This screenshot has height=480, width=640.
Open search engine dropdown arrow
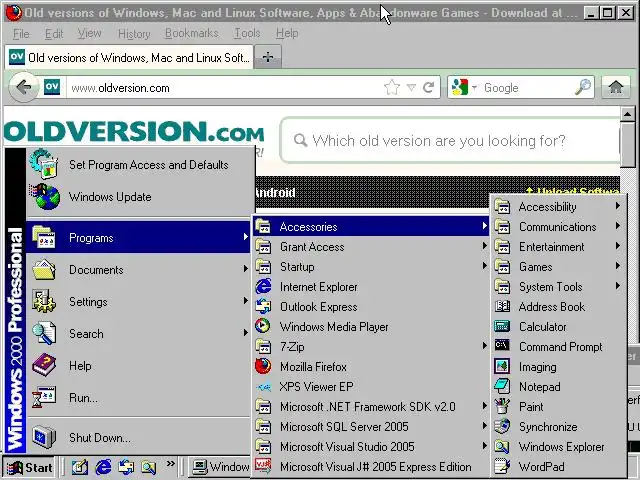[474, 87]
